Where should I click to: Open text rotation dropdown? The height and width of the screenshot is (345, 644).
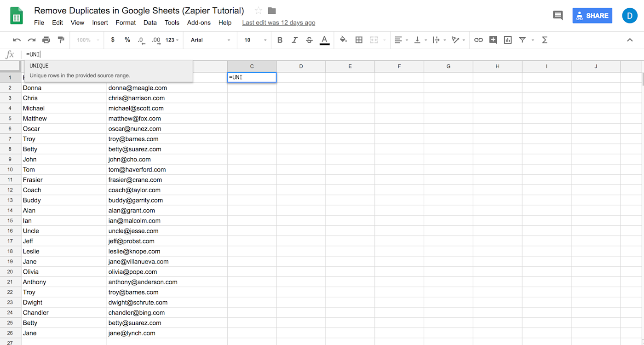click(458, 40)
